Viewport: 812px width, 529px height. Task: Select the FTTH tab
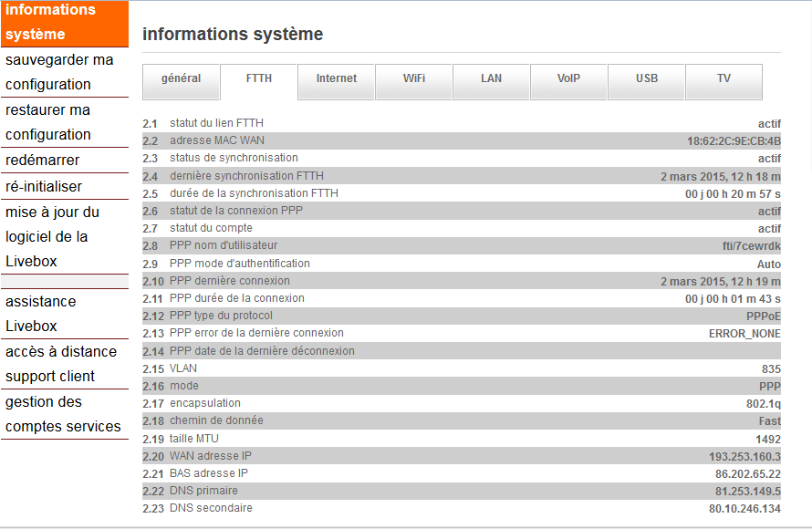(259, 79)
